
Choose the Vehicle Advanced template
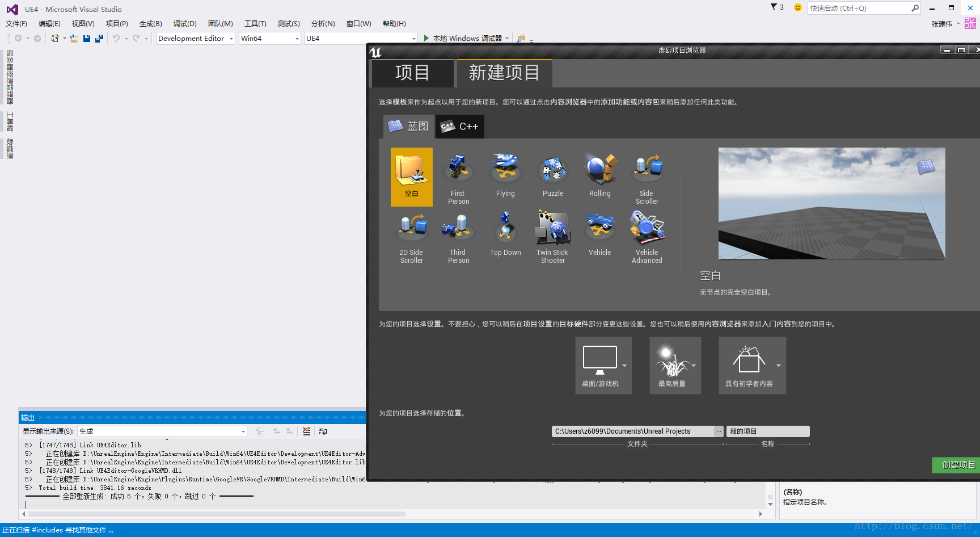[647, 237]
